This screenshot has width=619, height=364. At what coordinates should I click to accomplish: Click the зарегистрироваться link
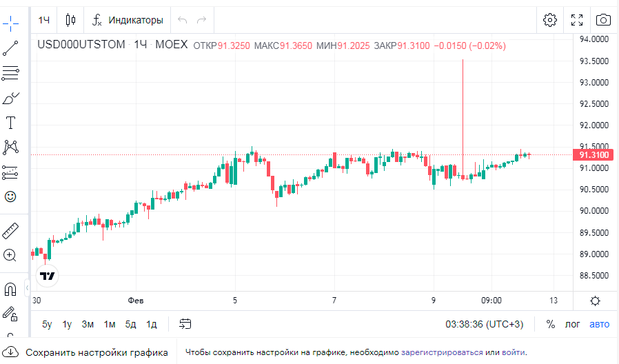point(441,353)
